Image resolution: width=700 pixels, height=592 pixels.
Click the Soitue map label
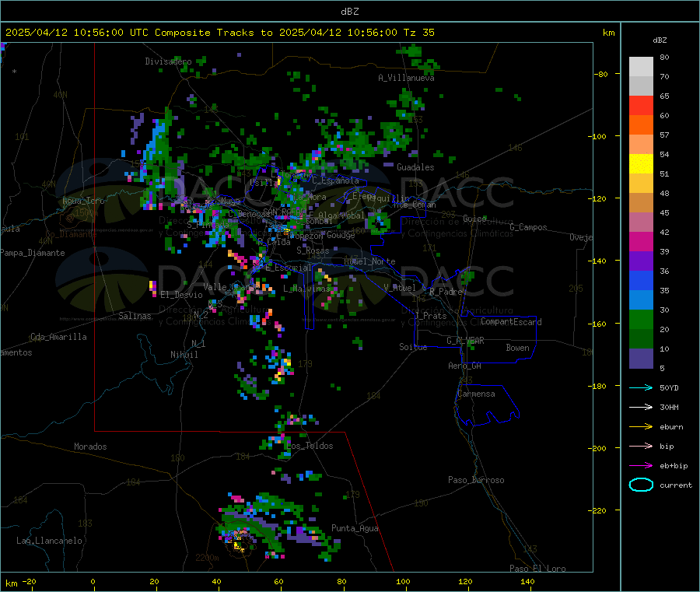tap(413, 347)
